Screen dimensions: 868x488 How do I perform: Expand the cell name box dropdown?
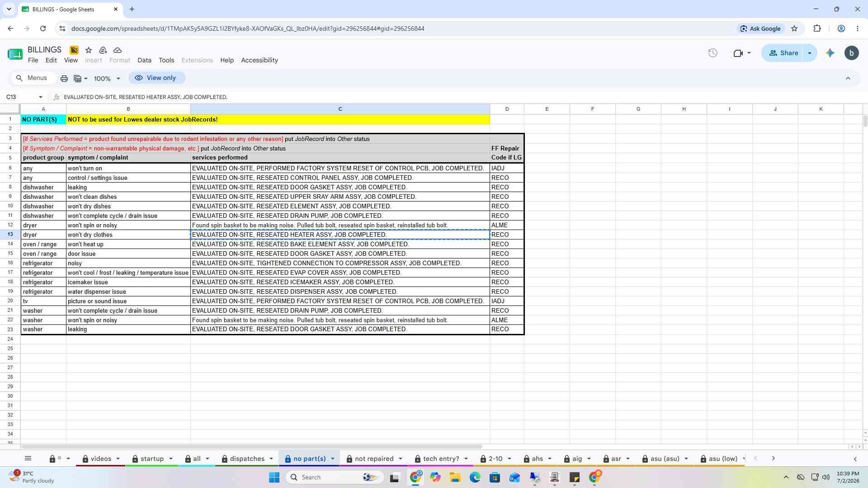click(41, 97)
